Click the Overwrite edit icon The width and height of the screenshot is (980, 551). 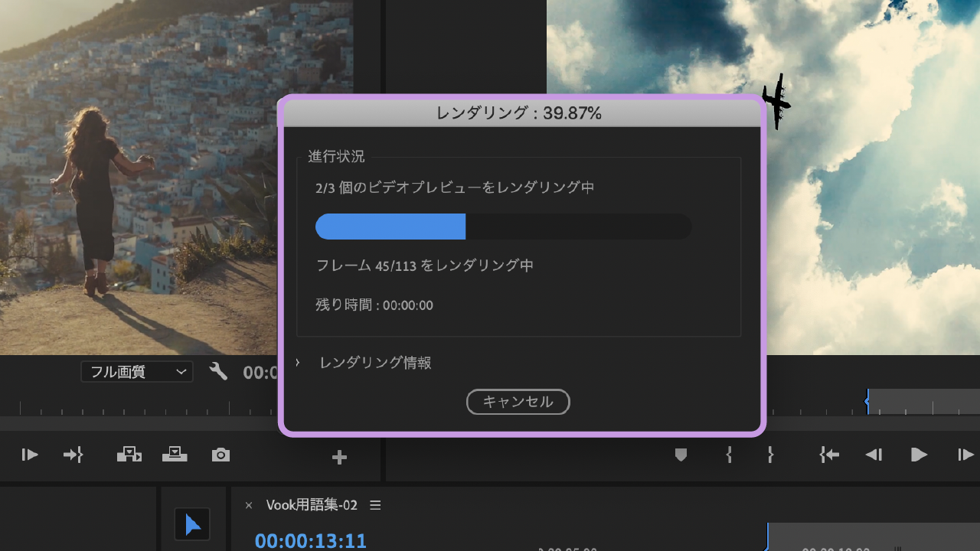pos(175,455)
